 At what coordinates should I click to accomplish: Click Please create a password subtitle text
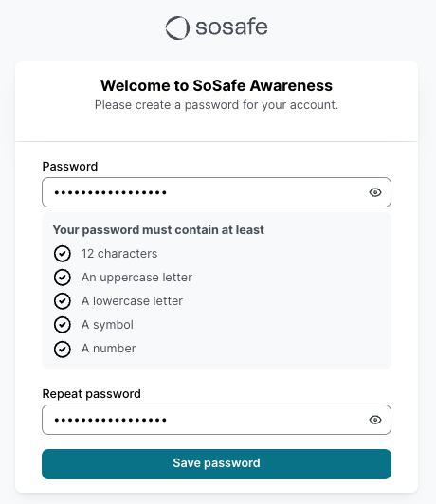tap(216, 105)
